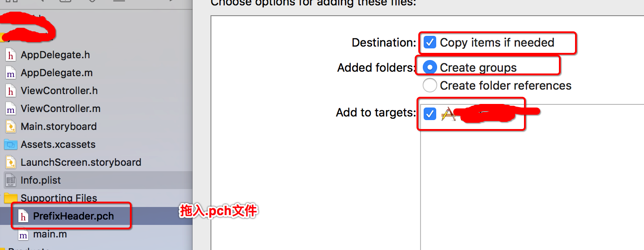
Task: Select the LaunchScreen.storyboard file name
Action: (x=81, y=163)
